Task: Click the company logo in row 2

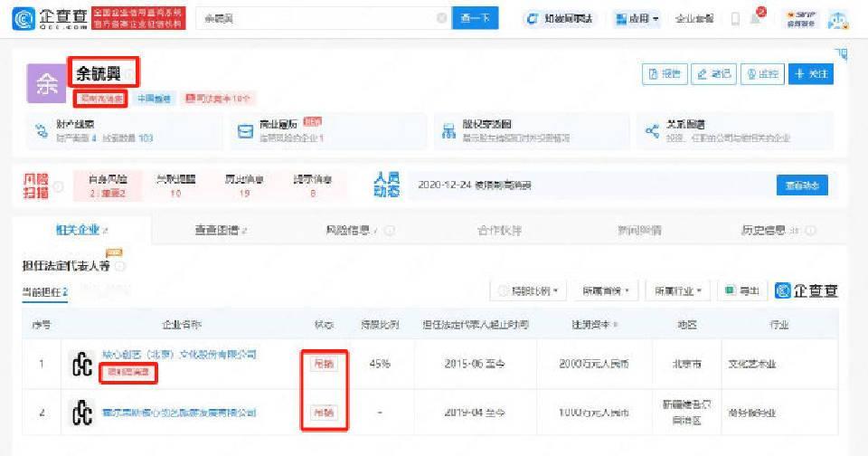Action: pyautogui.click(x=82, y=413)
